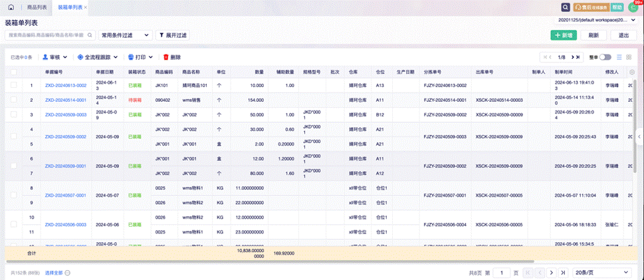
Task: Check the row for ZXD-20240509-0003
Action: (14, 114)
